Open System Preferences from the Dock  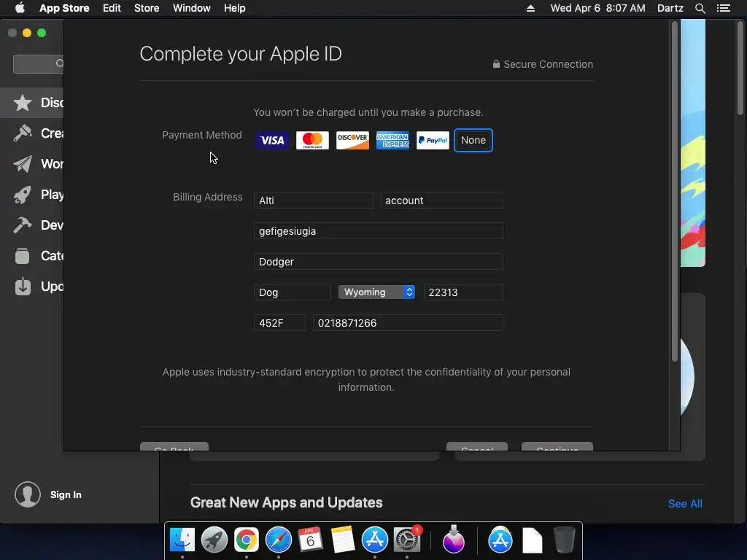pyautogui.click(x=406, y=540)
